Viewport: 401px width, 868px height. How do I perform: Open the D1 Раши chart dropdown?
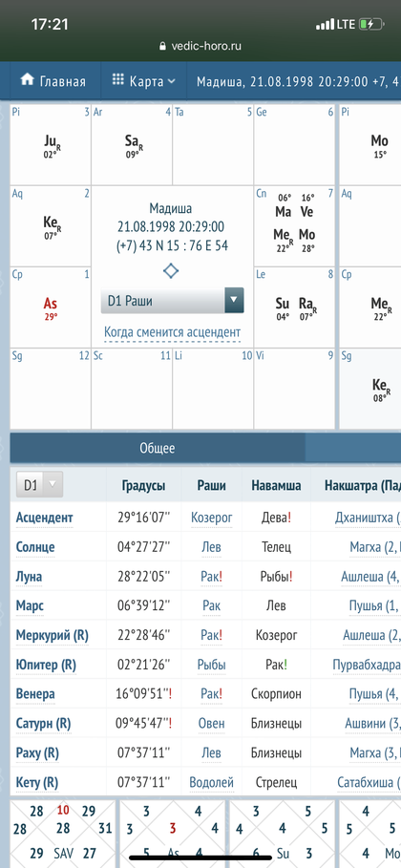tap(172, 301)
